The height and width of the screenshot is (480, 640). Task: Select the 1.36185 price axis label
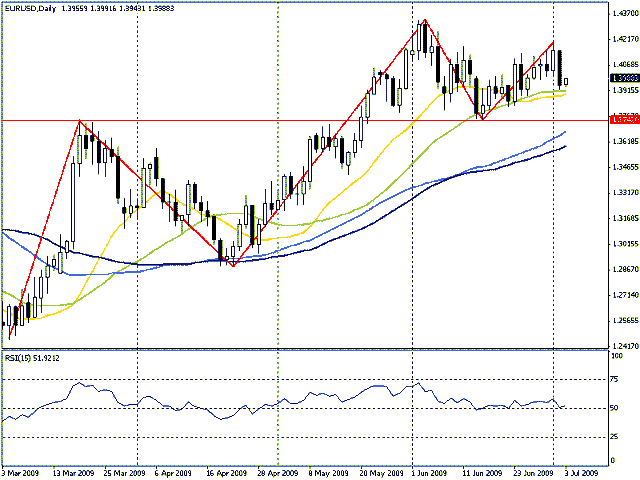[x=624, y=141]
